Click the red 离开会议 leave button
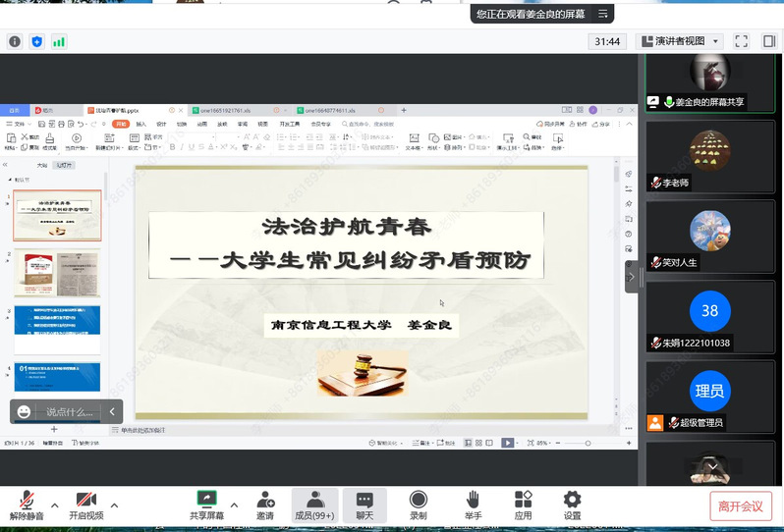 [x=740, y=505]
